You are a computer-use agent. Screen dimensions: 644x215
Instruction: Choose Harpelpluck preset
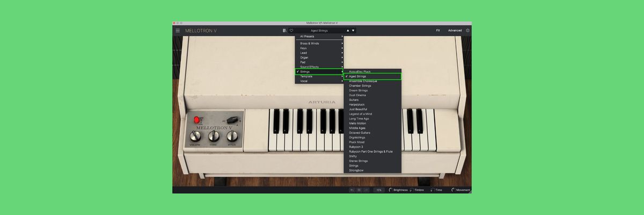coord(372,104)
